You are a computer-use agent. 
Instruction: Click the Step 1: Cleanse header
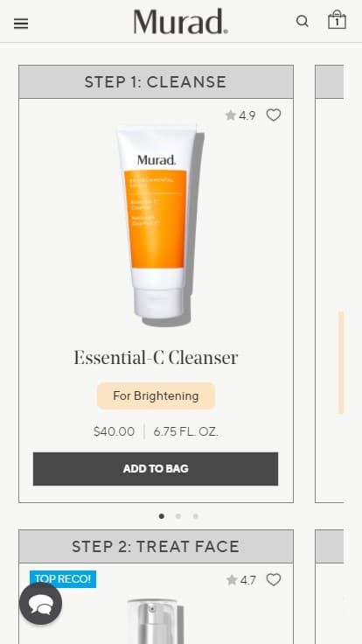156,81
